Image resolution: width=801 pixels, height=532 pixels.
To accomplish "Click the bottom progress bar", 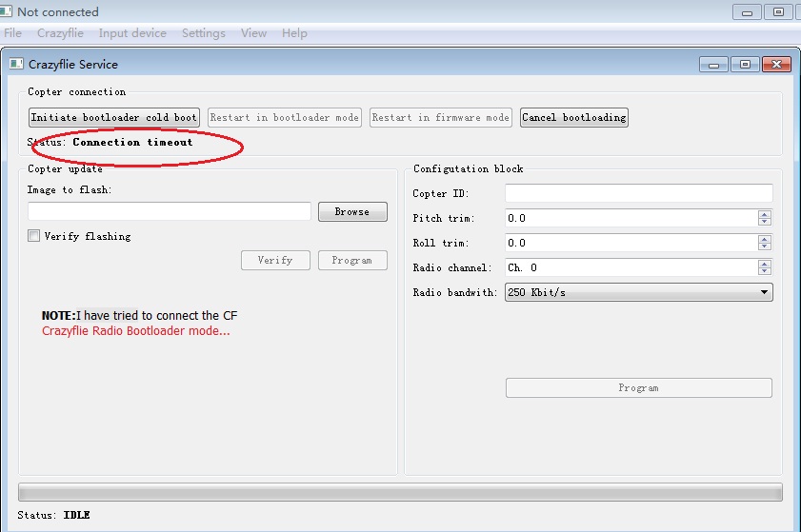I will coord(400,491).
